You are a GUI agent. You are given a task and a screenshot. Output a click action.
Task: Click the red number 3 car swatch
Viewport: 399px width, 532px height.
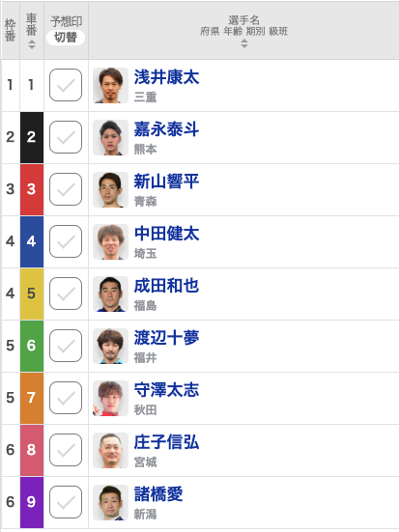point(32,189)
